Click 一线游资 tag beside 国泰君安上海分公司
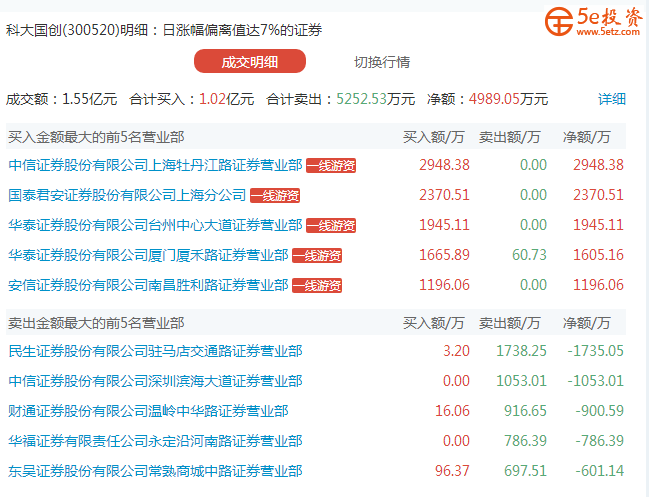This screenshot has height=497, width=649. click(275, 195)
